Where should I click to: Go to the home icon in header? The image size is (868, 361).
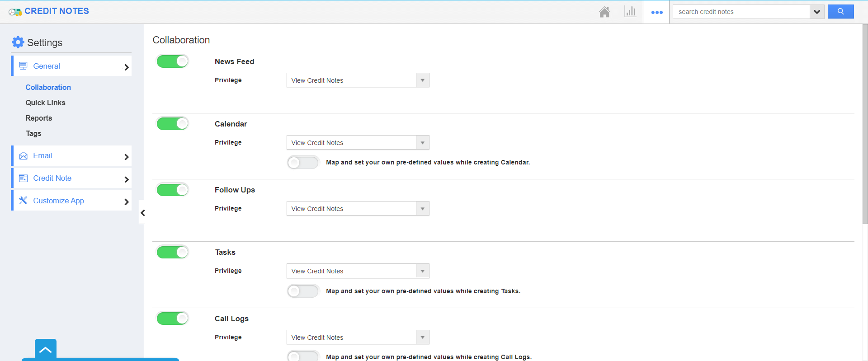tap(604, 12)
